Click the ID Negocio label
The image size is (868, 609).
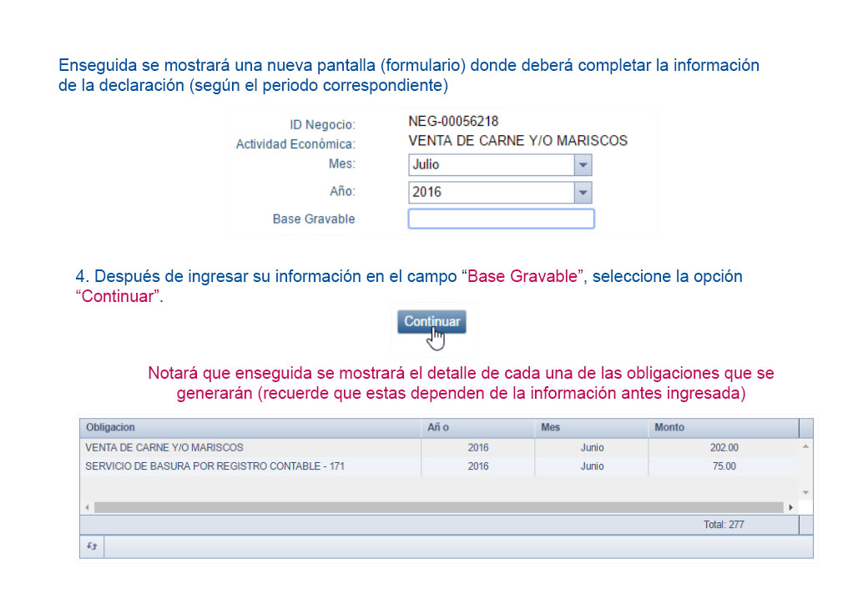[322, 125]
